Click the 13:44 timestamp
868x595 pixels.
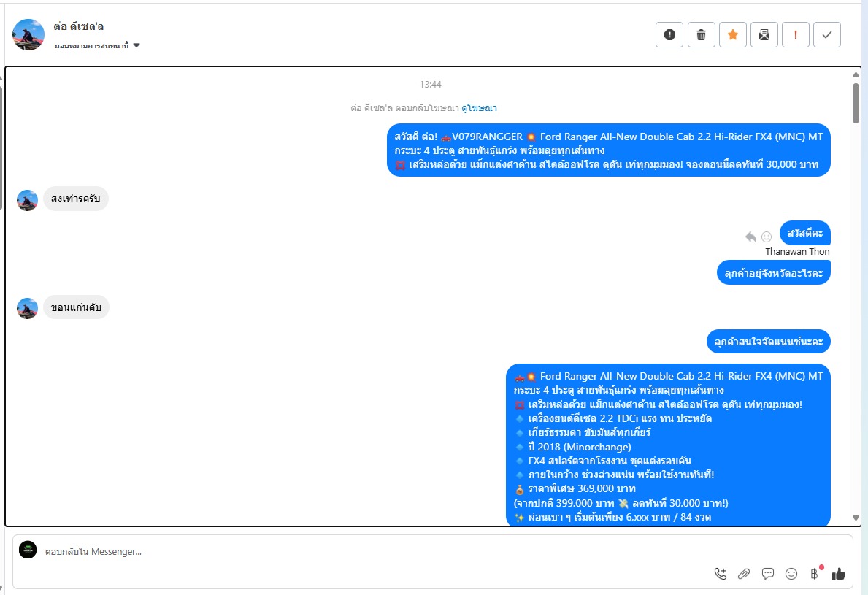[x=430, y=85]
